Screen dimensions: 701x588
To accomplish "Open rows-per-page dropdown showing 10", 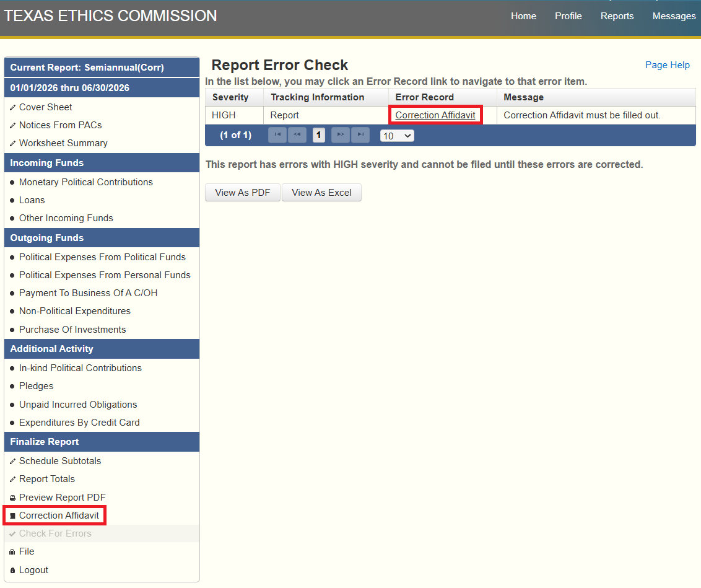I will click(x=397, y=136).
